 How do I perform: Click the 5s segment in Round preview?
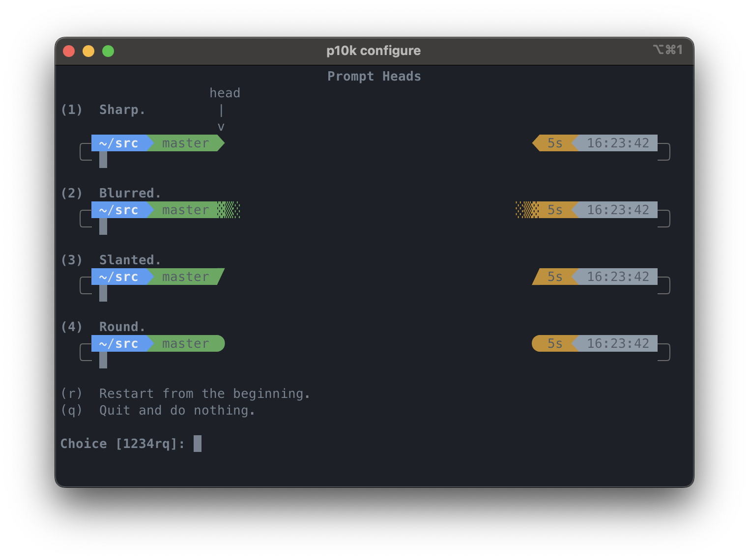tap(555, 343)
